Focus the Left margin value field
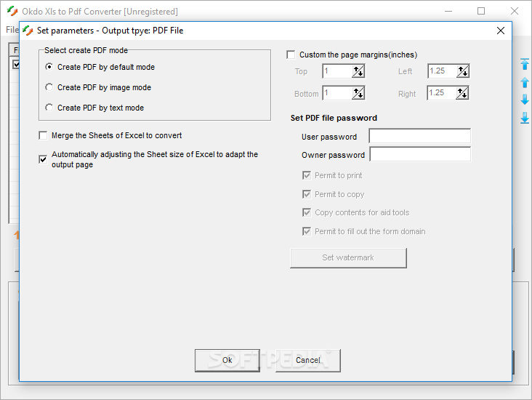Viewport: 532px width, 400px height. (x=442, y=71)
